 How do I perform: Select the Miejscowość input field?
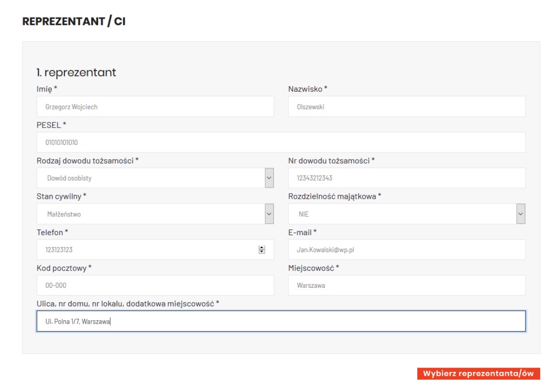click(406, 285)
